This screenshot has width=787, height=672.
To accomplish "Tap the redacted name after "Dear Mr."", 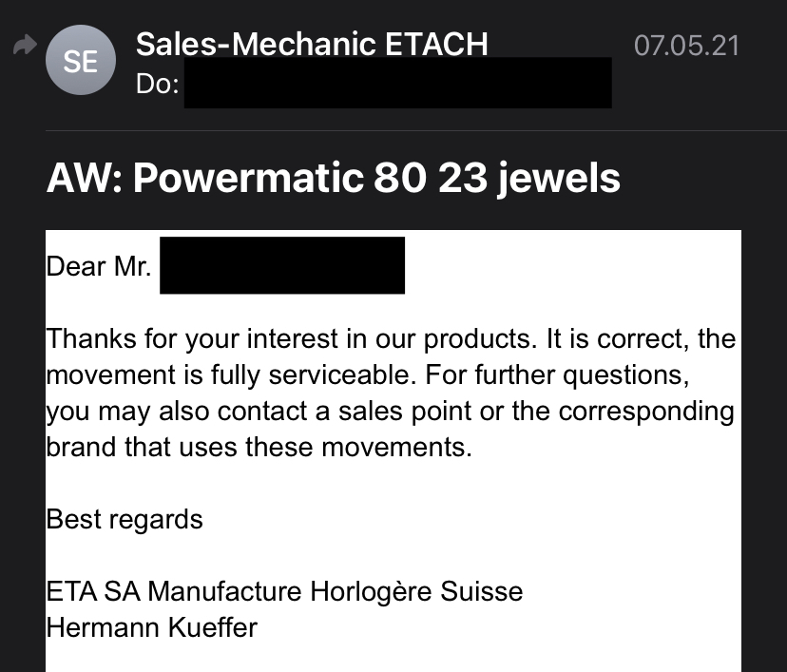I will [x=282, y=265].
